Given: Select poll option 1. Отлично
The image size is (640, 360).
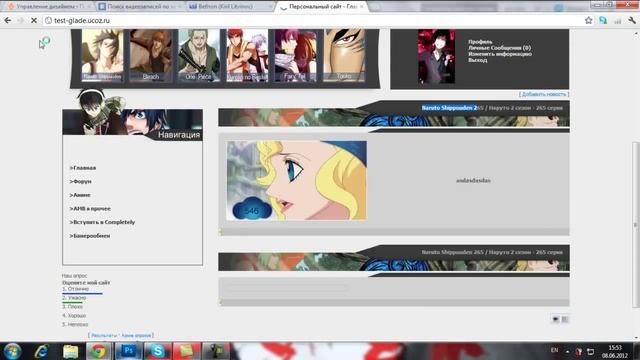Looking at the screenshot, I should (76, 289).
